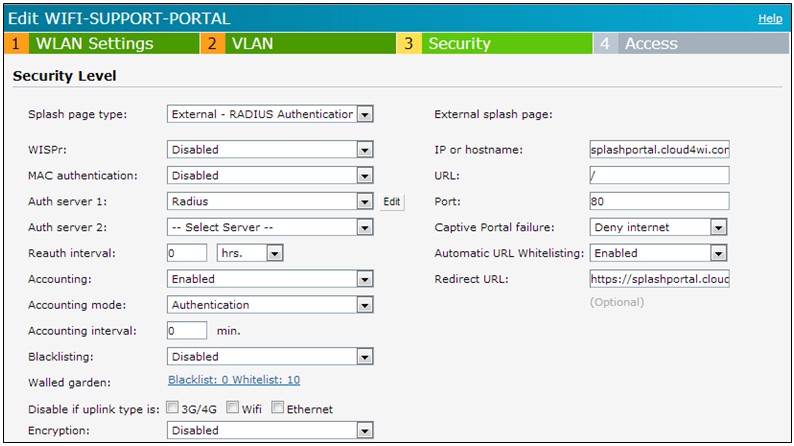794x446 pixels.
Task: Open the Auth server 1 dropdown
Action: point(270,202)
